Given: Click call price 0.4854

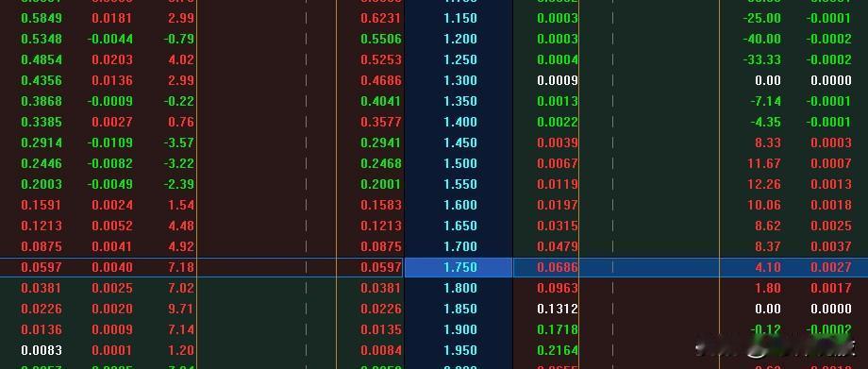Looking at the screenshot, I should pyautogui.click(x=42, y=59).
